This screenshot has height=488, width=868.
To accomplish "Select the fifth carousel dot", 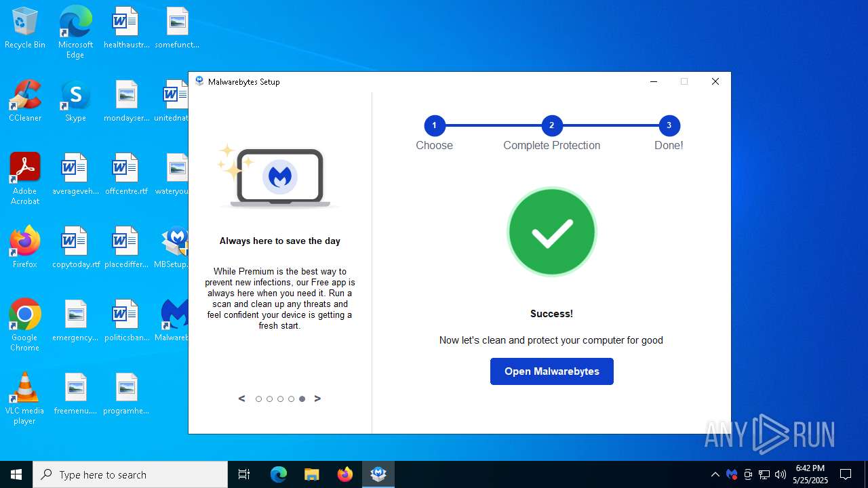I will [302, 399].
